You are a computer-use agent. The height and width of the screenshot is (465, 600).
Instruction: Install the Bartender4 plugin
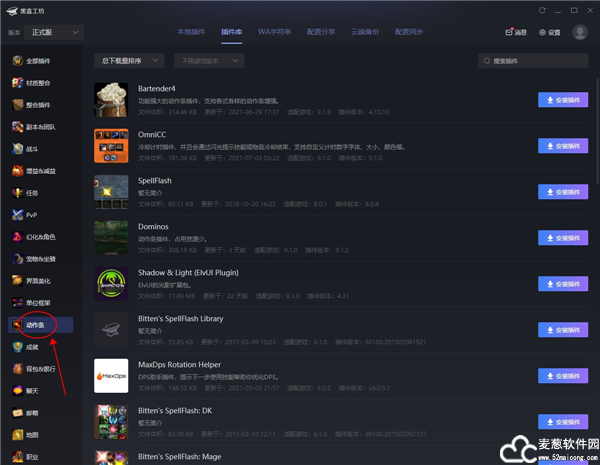[563, 99]
